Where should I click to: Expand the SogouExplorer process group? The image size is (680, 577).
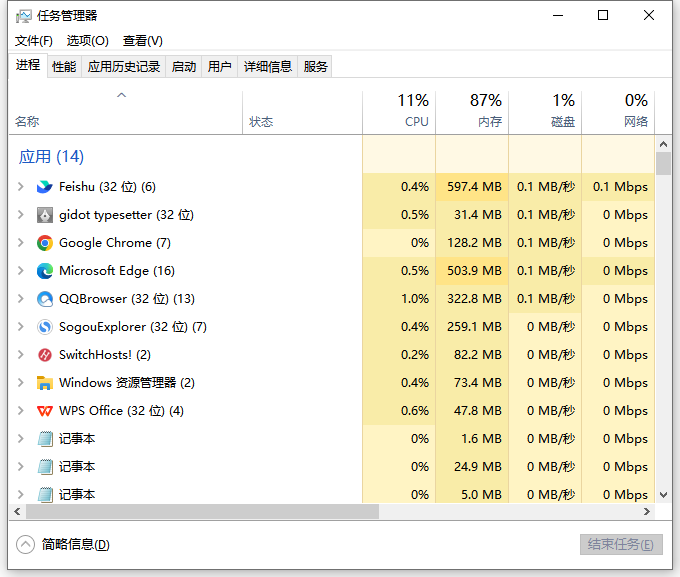coord(20,327)
